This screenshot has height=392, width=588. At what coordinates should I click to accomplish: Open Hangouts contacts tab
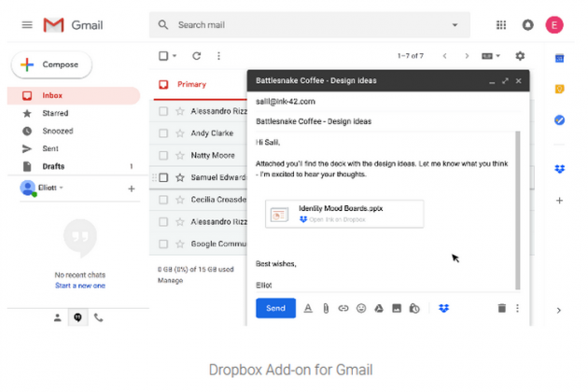click(57, 317)
